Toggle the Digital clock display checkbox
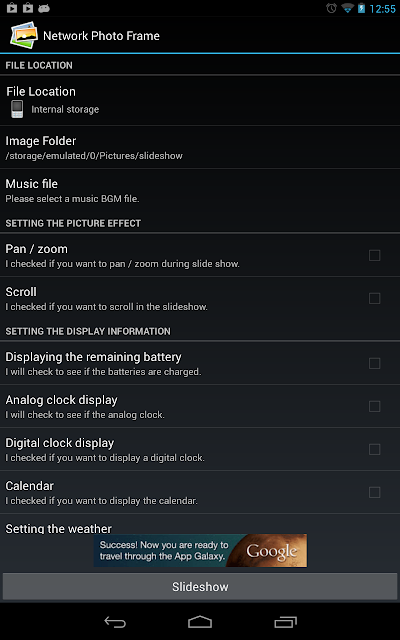This screenshot has height=640, width=400. [374, 449]
